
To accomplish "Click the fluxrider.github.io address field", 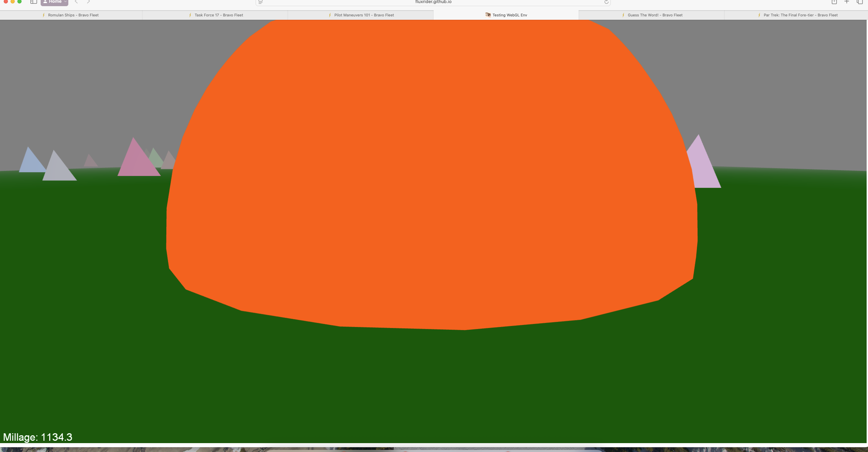I will point(433,2).
